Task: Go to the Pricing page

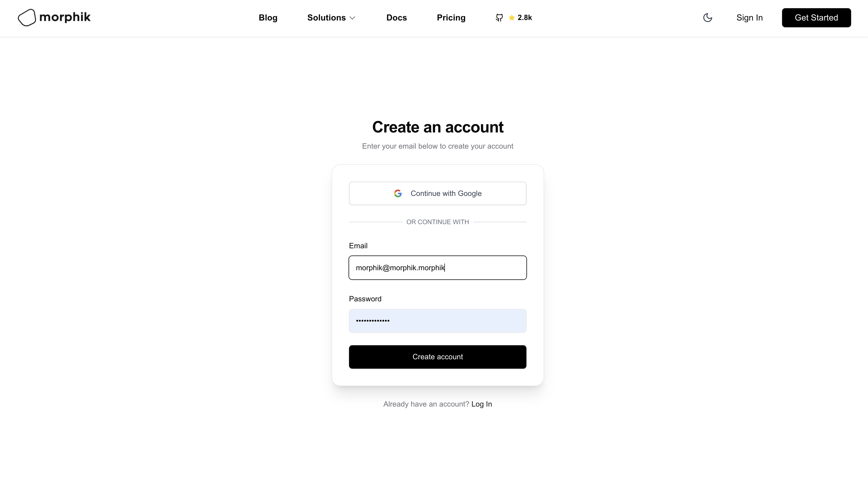Action: [x=451, y=18]
